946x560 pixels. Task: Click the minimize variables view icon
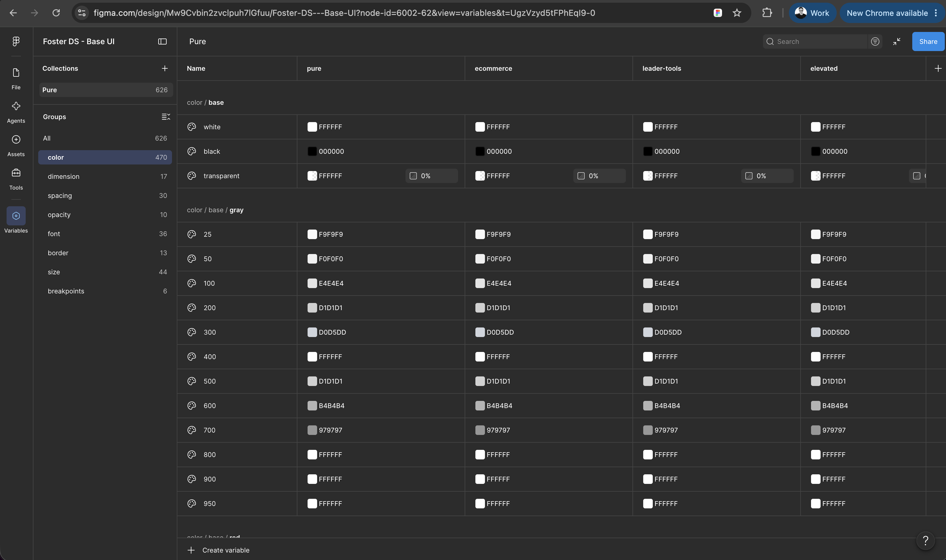896,41
